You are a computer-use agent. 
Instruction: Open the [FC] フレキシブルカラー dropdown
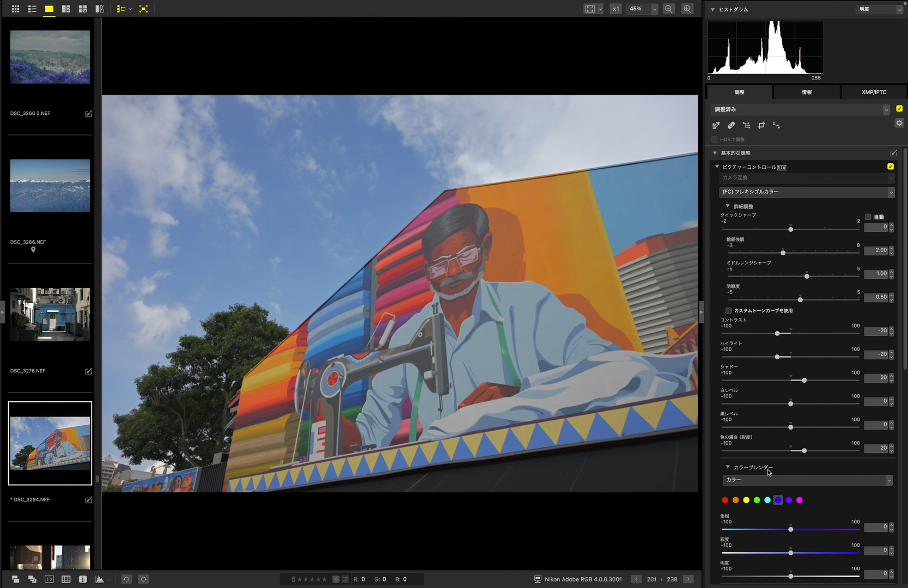(807, 192)
